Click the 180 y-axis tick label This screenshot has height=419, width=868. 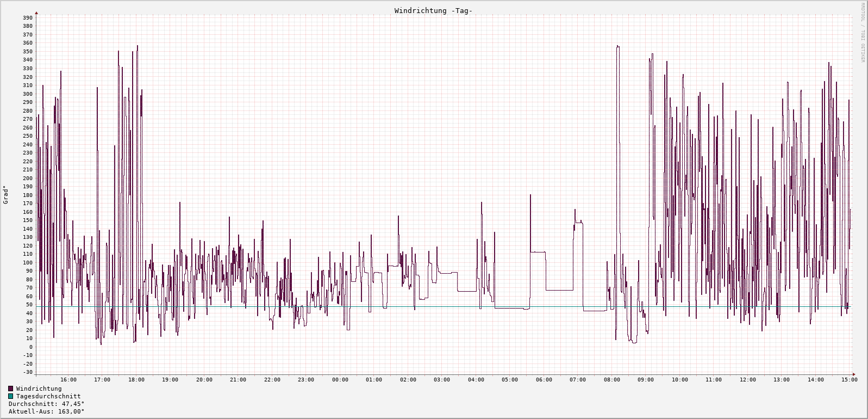point(27,195)
